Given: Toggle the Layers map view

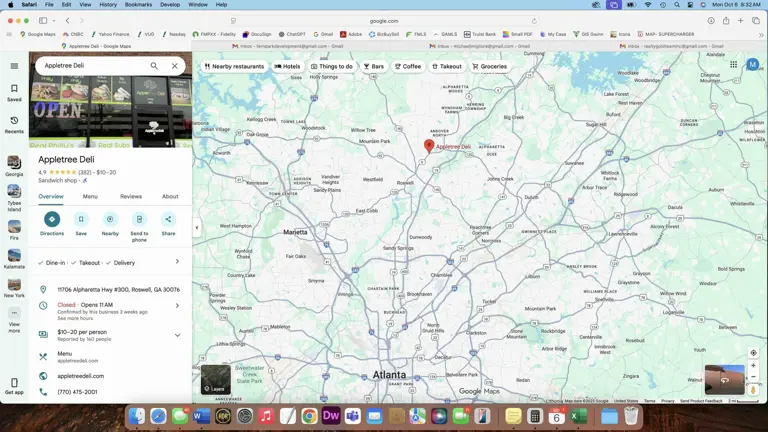Looking at the screenshot, I should [x=215, y=379].
